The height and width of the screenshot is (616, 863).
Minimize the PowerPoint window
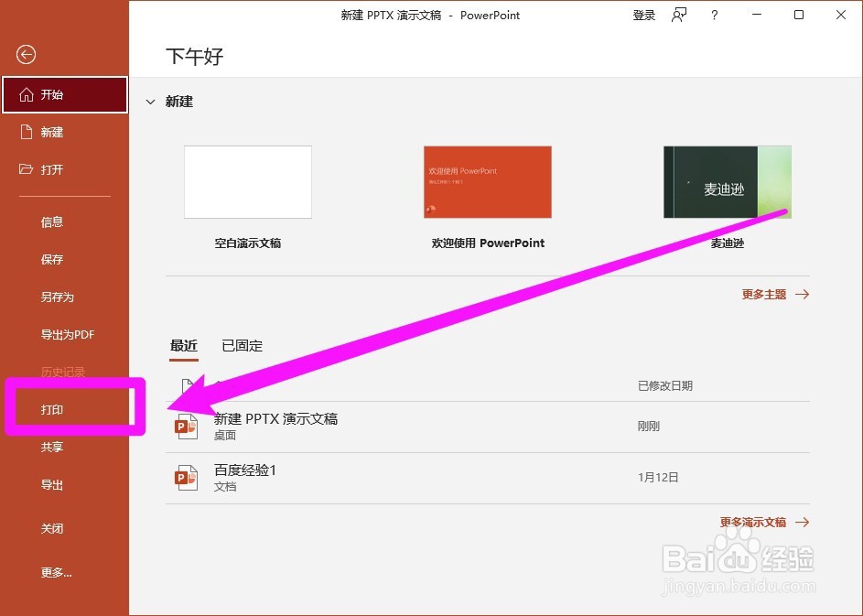[757, 15]
